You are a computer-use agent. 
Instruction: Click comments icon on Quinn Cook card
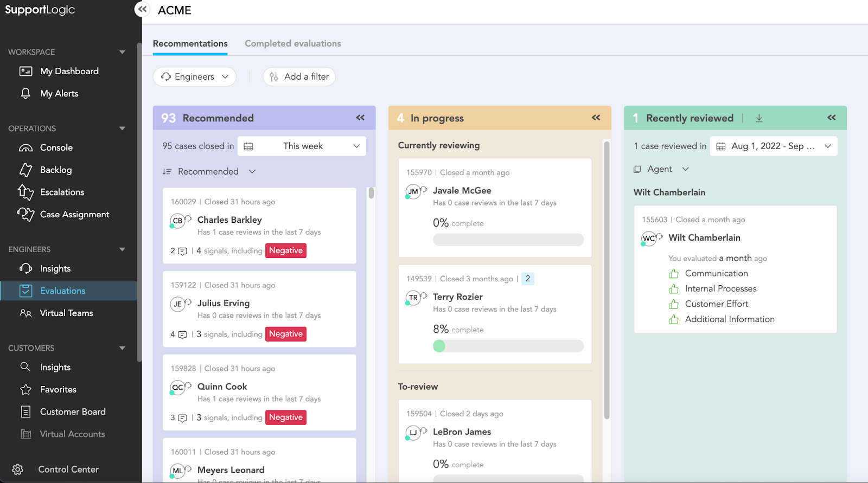click(x=183, y=418)
